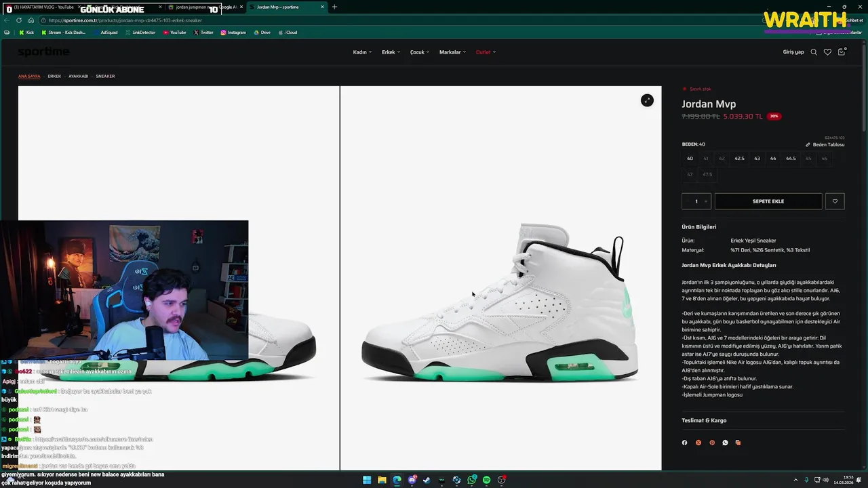Open Stream - Kick Dashboard bookmark
This screenshot has height=488, width=868.
click(64, 33)
